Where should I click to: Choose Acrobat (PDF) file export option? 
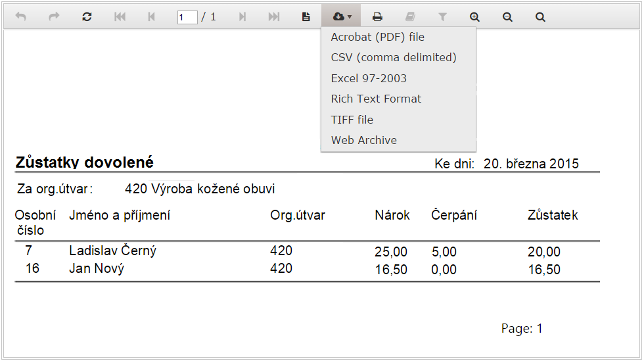377,37
